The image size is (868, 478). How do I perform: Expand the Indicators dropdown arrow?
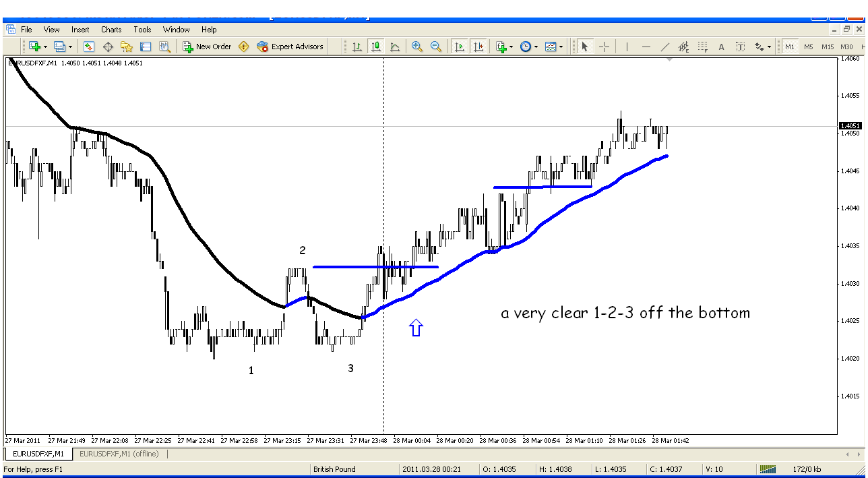(511, 47)
